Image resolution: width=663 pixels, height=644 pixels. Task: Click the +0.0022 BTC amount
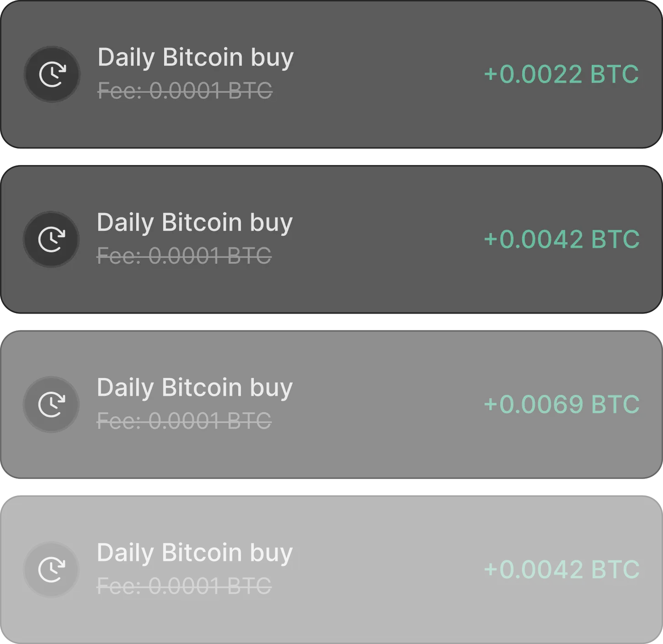coord(561,75)
